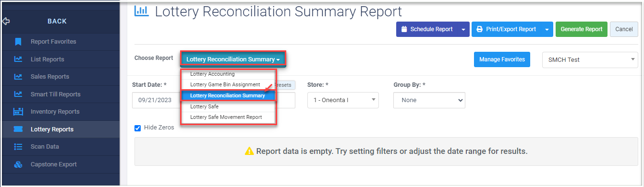Viewport: 644px width, 187px height.
Task: Expand the Print/Export Report dropdown arrow
Action: [x=547, y=29]
